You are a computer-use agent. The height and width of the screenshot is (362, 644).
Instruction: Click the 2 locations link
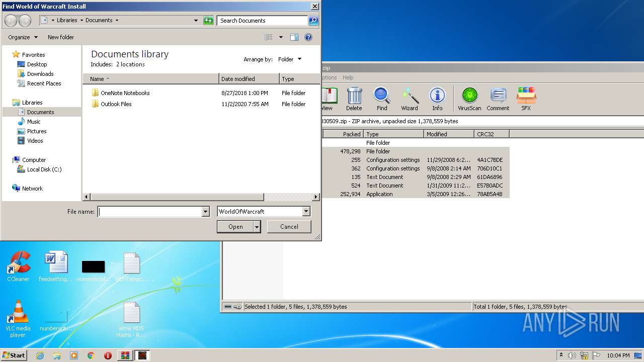coord(130,64)
